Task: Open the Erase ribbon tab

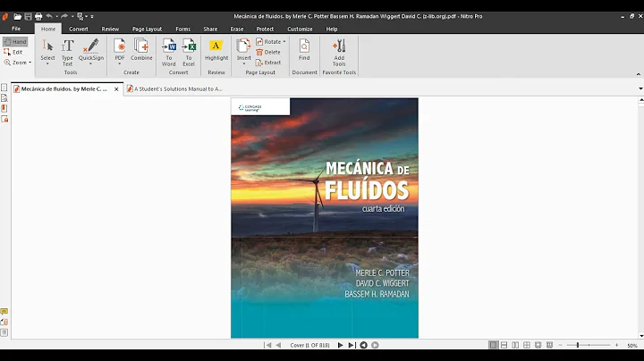Action: click(x=236, y=29)
